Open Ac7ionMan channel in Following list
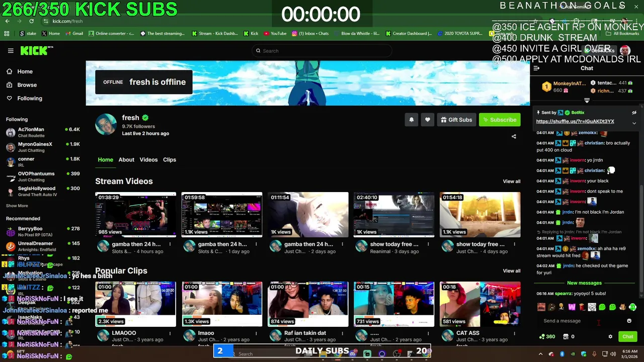 point(43,132)
